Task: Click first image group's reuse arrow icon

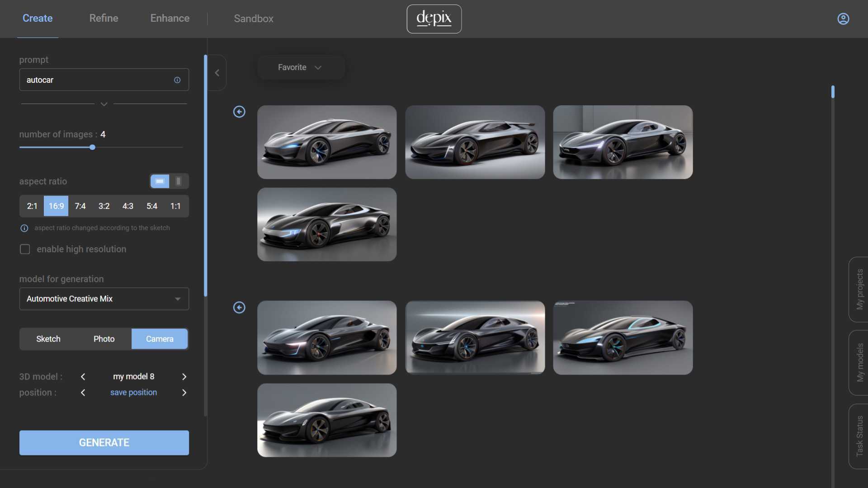Action: [239, 112]
